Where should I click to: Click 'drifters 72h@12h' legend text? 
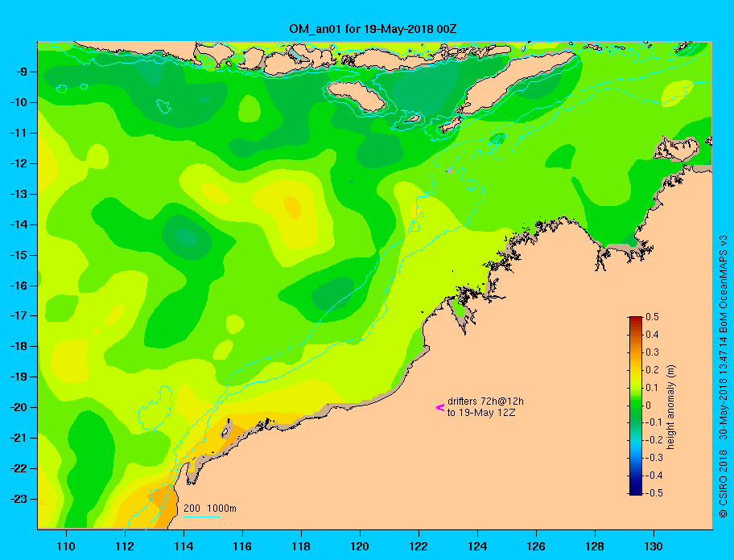click(x=485, y=401)
